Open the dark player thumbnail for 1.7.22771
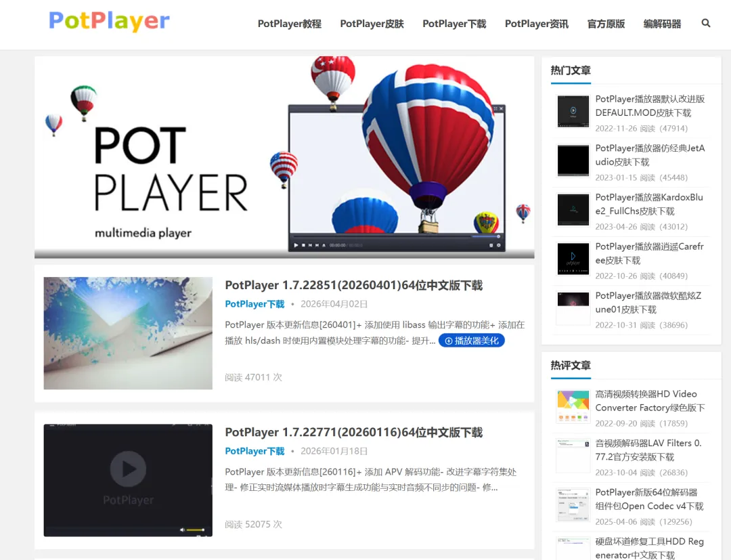 [128, 480]
